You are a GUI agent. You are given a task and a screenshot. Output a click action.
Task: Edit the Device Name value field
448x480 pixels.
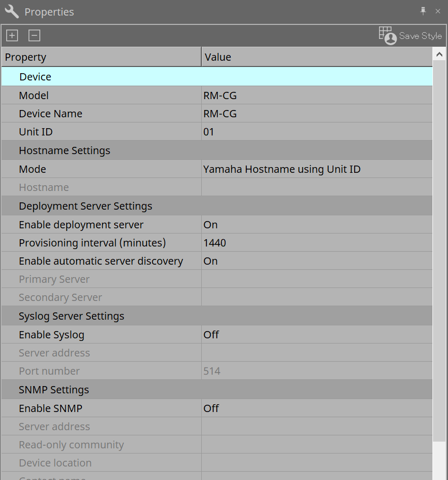pyautogui.click(x=316, y=114)
